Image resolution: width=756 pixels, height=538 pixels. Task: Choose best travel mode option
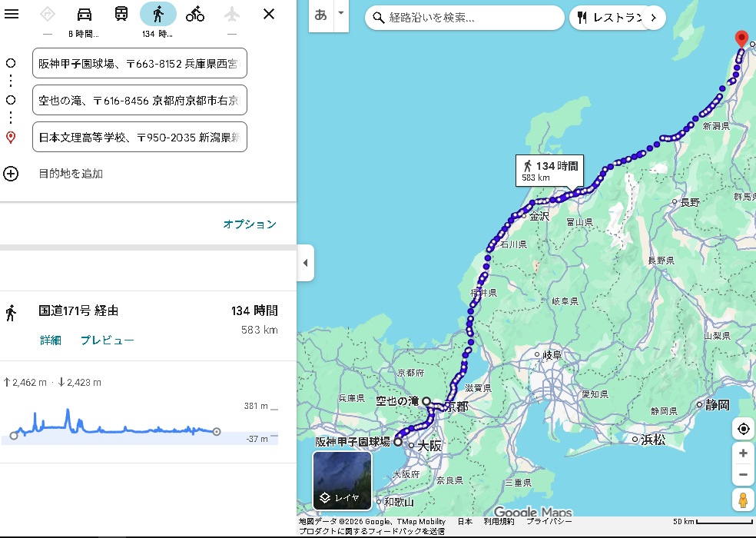pos(48,14)
